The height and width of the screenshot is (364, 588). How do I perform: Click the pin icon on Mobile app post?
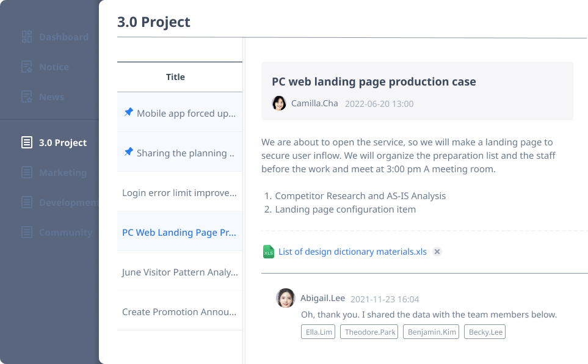(128, 112)
